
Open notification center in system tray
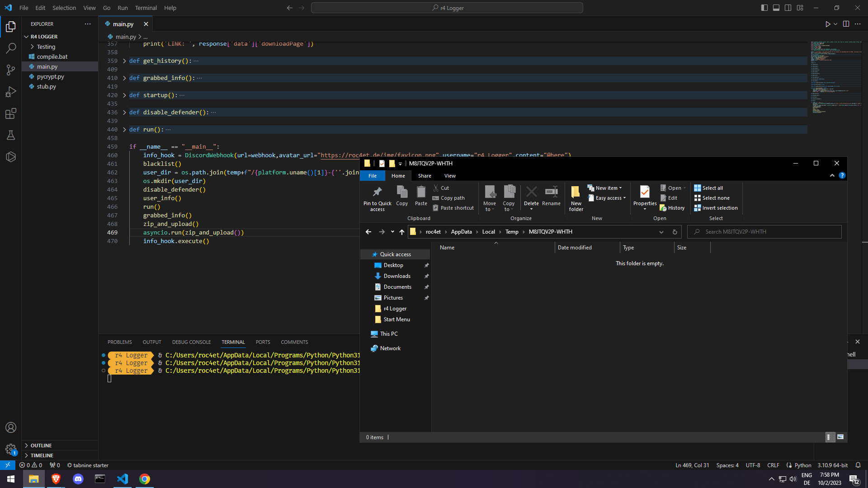854,479
